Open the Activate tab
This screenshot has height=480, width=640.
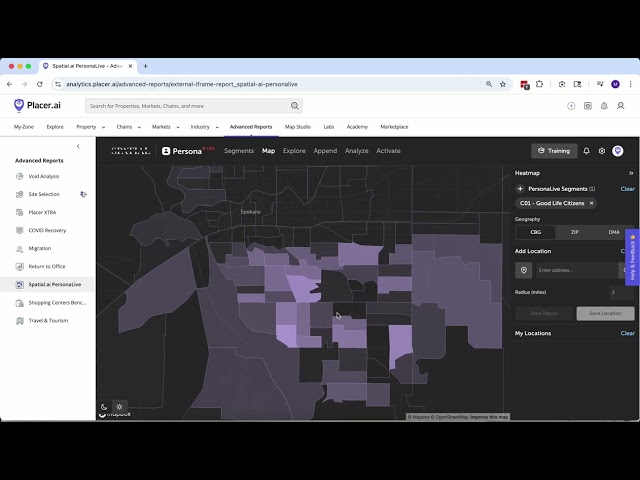pyautogui.click(x=388, y=151)
